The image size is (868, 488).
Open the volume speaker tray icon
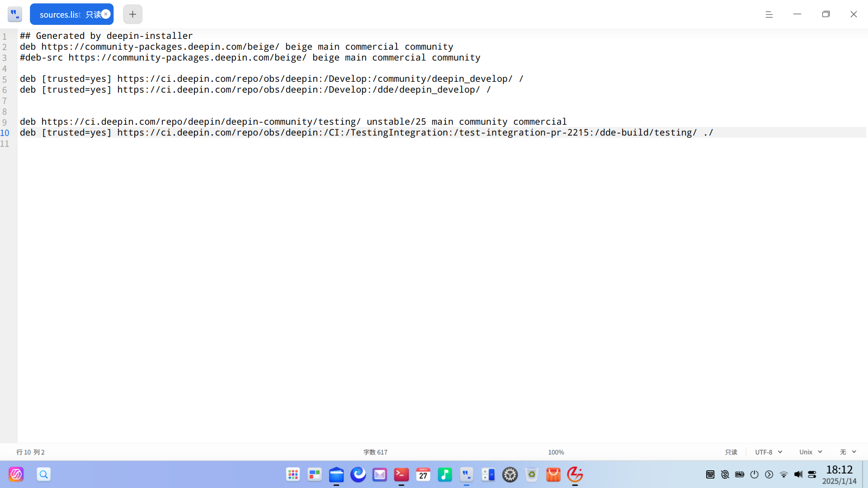click(798, 474)
